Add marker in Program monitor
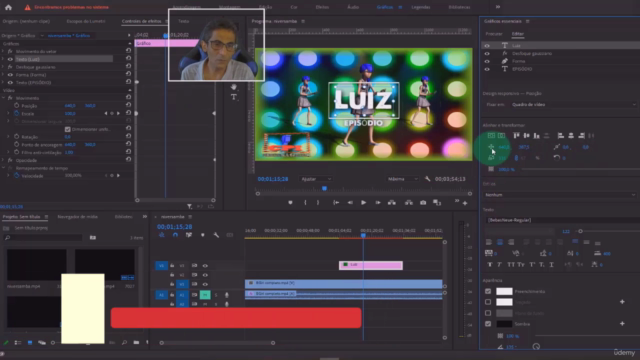 click(290, 202)
